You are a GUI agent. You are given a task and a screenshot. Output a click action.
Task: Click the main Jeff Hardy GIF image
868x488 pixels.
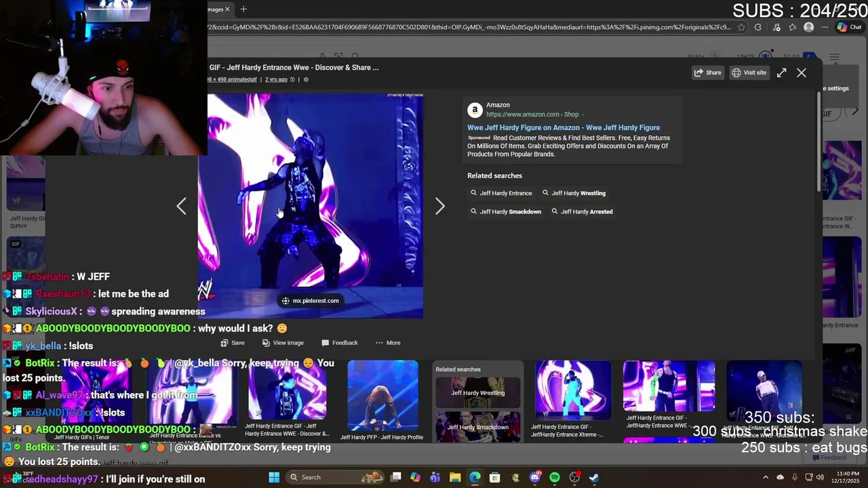[x=311, y=205]
